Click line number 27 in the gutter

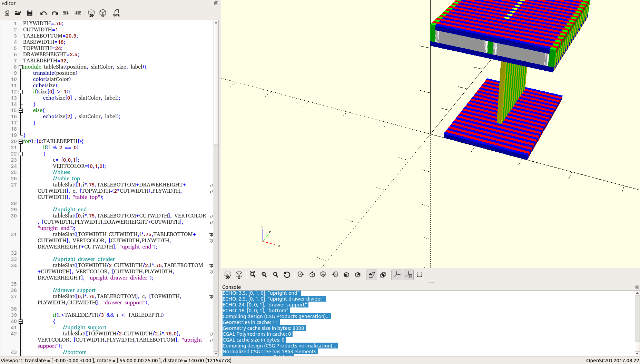14,185
